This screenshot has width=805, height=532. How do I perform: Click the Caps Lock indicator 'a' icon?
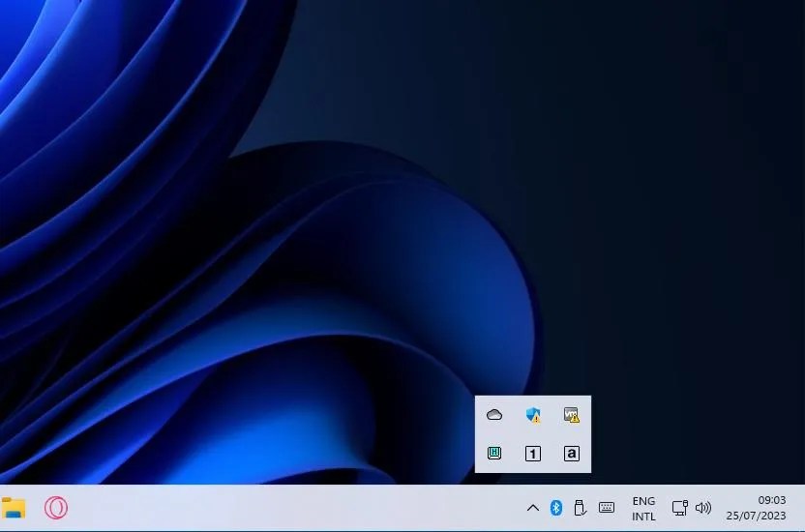pyautogui.click(x=572, y=454)
